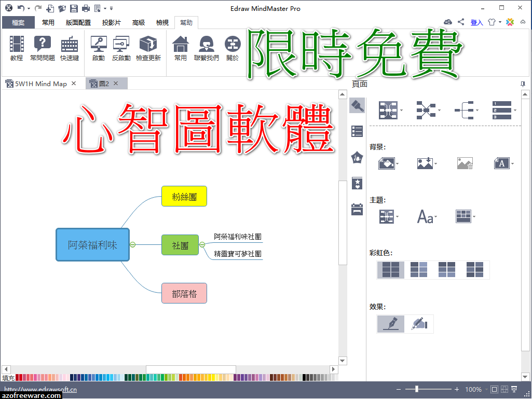
Task: Click the redo arrow in quick access toolbar
Action: point(38,8)
